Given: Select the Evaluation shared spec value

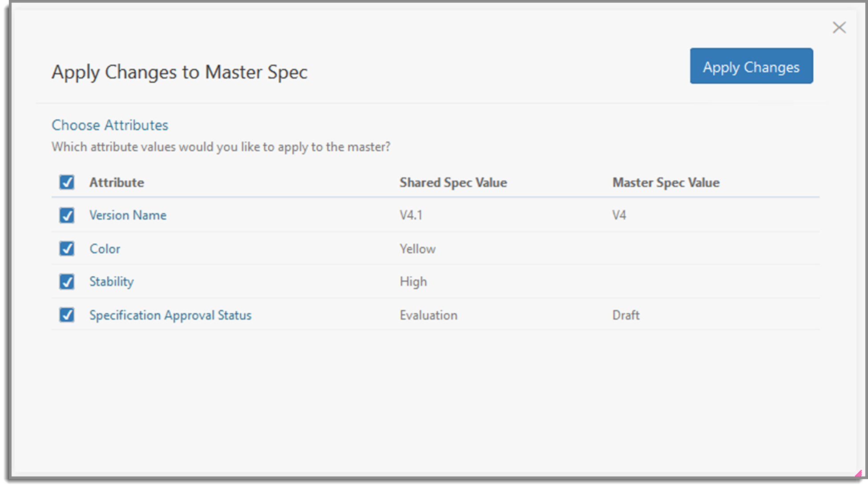Looking at the screenshot, I should [x=428, y=315].
